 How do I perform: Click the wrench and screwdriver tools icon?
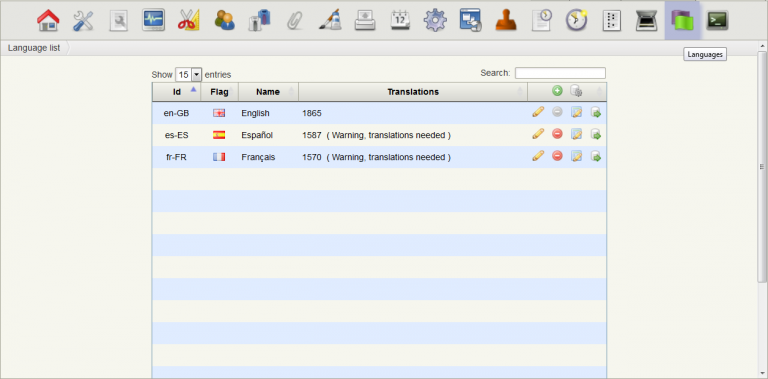click(x=83, y=21)
